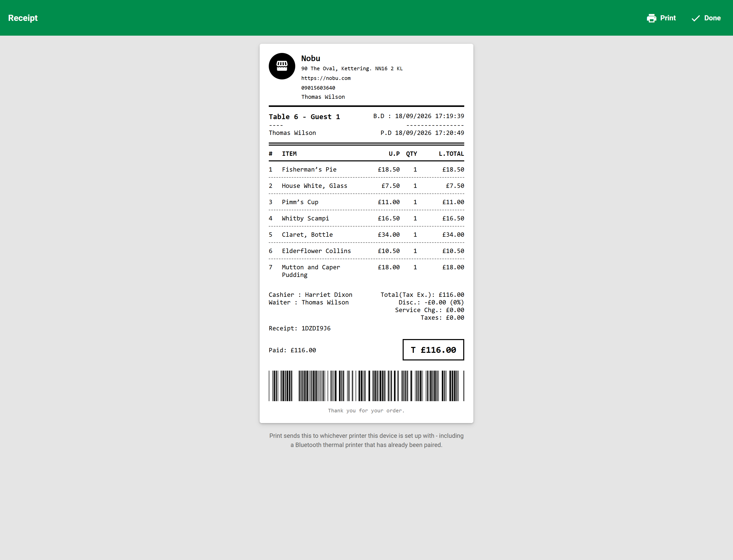Click 'Paid: £116.00' text

click(x=292, y=350)
